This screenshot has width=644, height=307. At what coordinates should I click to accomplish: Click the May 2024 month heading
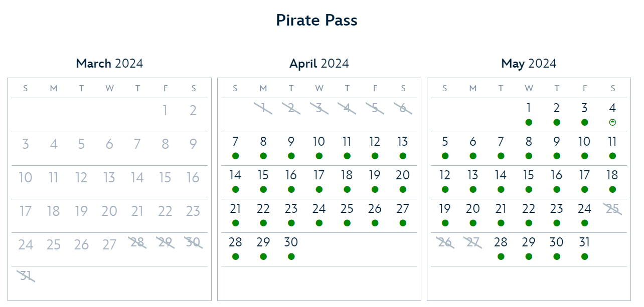pos(529,64)
